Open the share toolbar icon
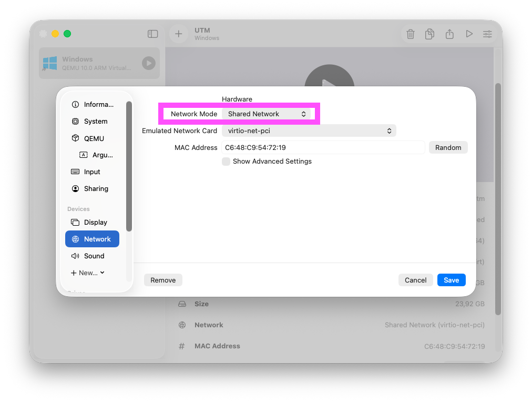Screen dimensions: 532x402 coord(449,34)
